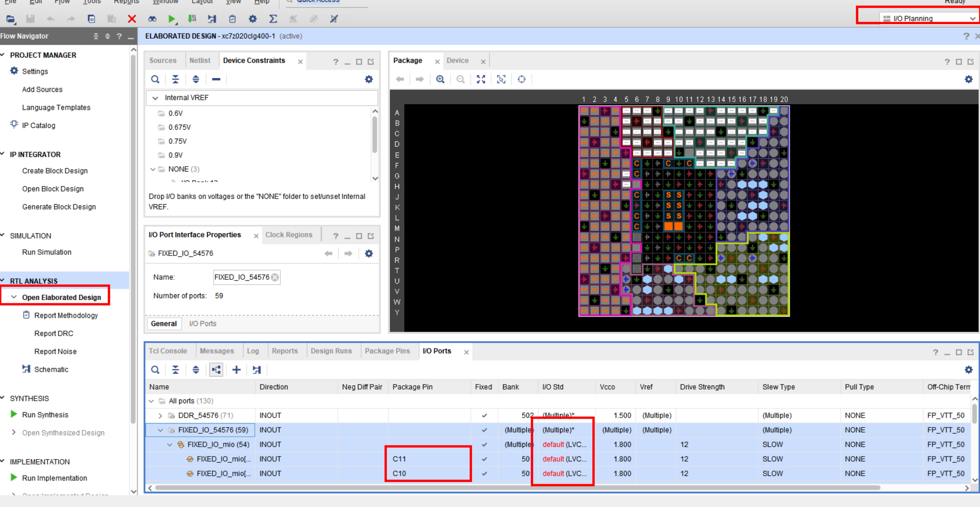Fit the Package view with zoom fit icon
This screenshot has height=507, width=980.
pyautogui.click(x=481, y=79)
